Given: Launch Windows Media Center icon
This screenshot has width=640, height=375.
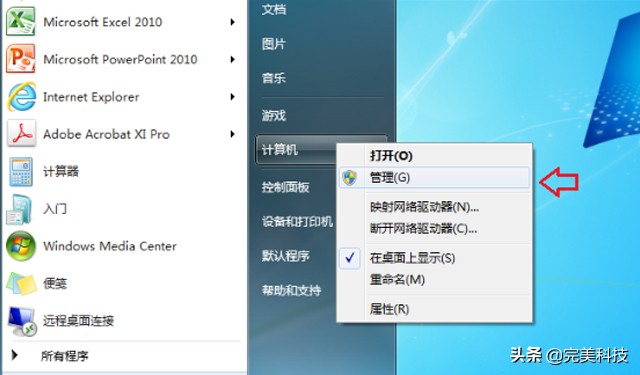Looking at the screenshot, I should pyautogui.click(x=21, y=246).
